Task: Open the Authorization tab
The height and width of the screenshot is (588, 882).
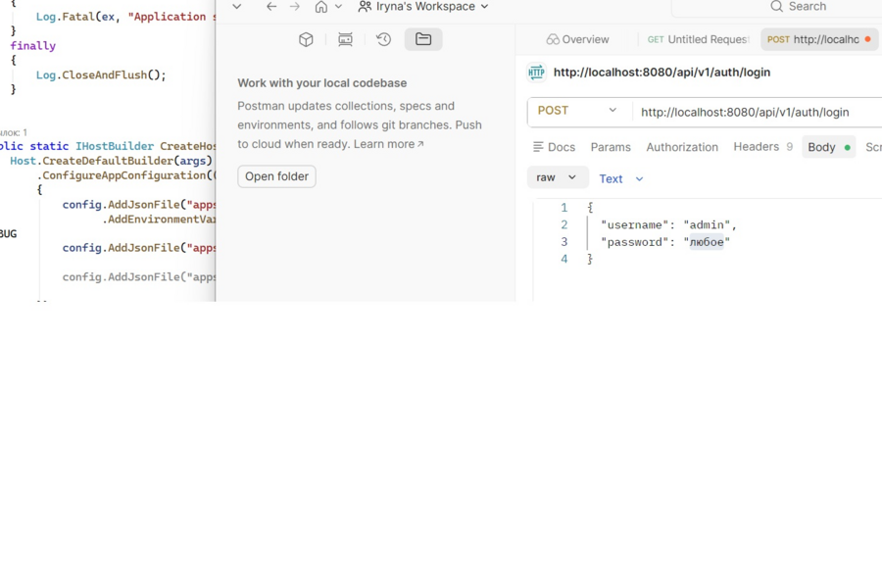Action: pos(682,147)
